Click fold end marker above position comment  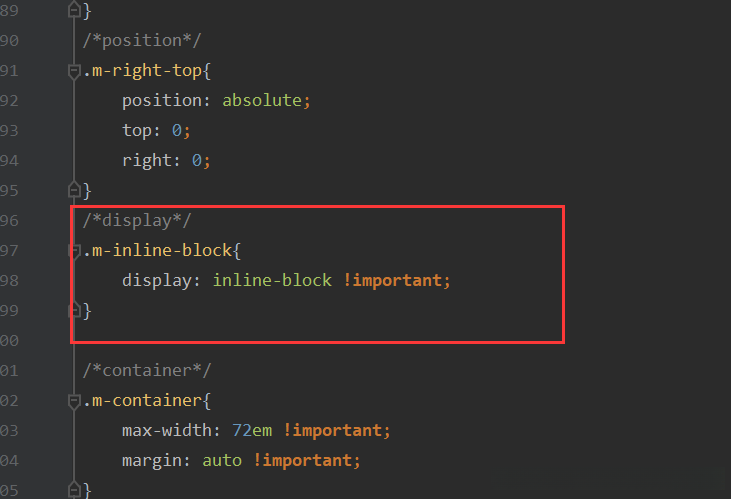(x=73, y=11)
